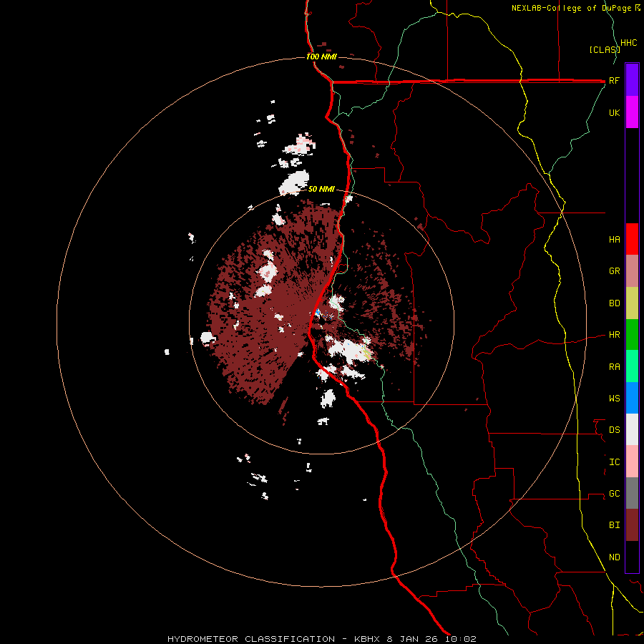
Task: Select the GR pinkish legend swatch
Action: click(632, 271)
